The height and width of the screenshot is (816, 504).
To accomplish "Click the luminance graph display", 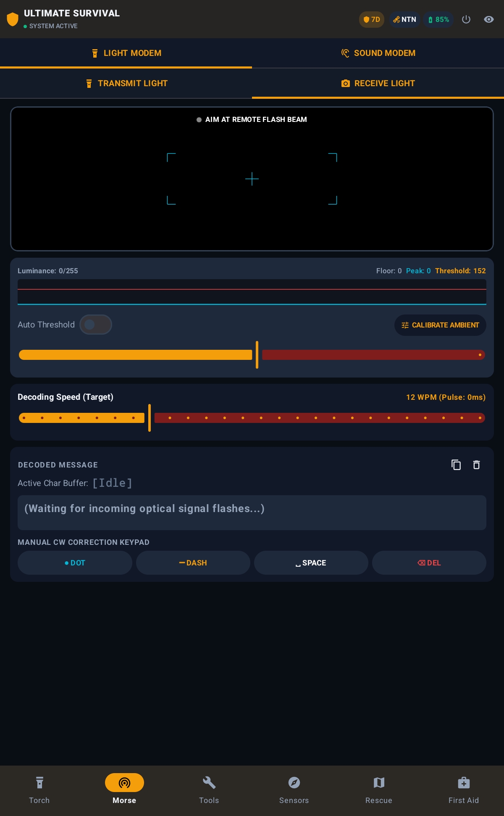I will pos(252,292).
